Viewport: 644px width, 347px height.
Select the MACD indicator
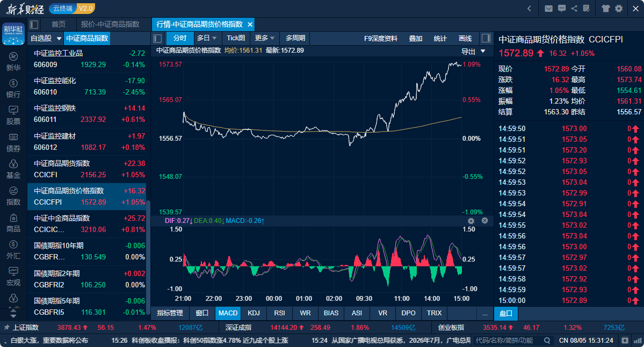tap(228, 313)
